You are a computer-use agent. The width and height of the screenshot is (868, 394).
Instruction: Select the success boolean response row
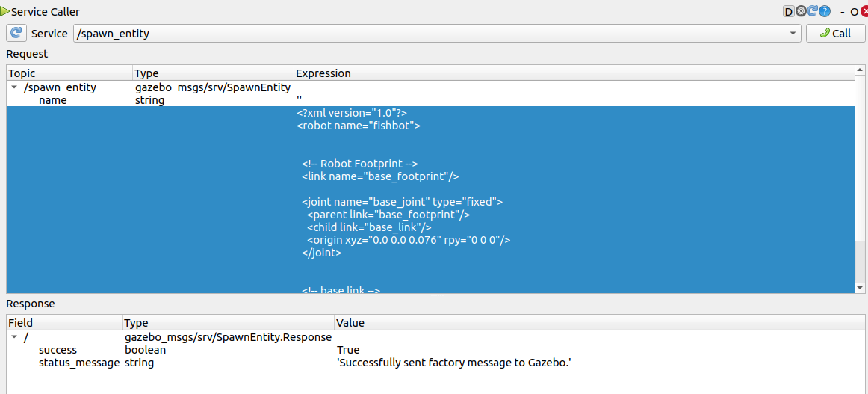click(58, 350)
